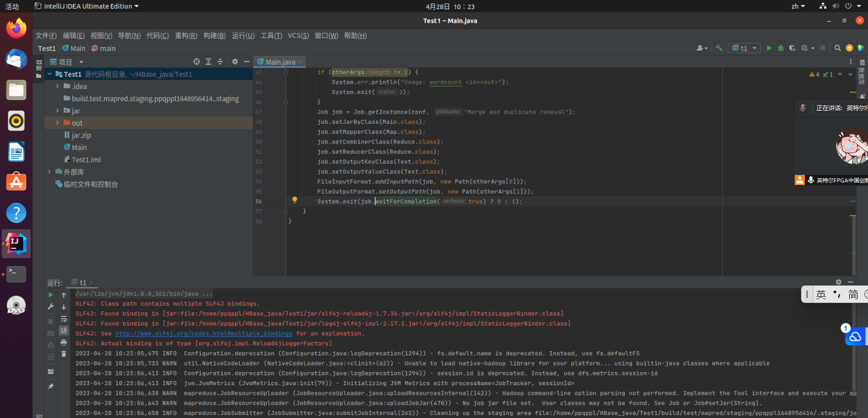The image size is (868, 418).
Task: Run t1 with coverage shield icon
Action: click(x=792, y=48)
